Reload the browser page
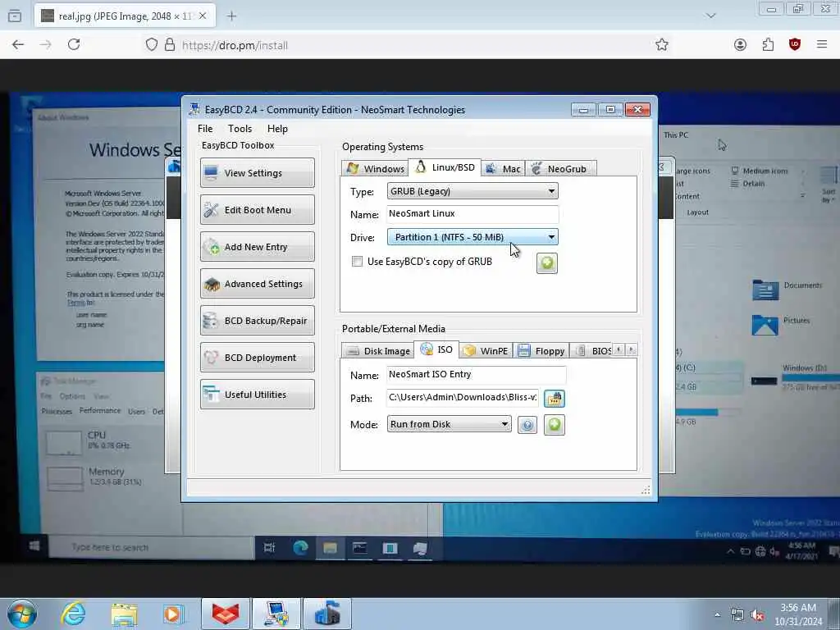Screen dimensions: 840x630 pyautogui.click(x=74, y=44)
